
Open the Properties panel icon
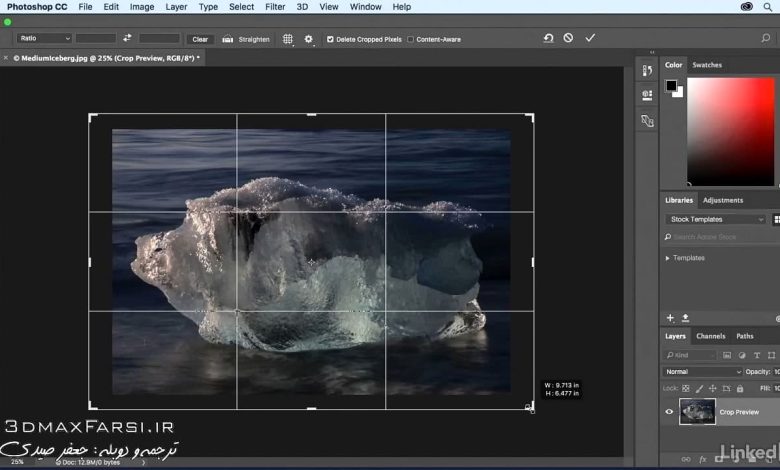647,95
